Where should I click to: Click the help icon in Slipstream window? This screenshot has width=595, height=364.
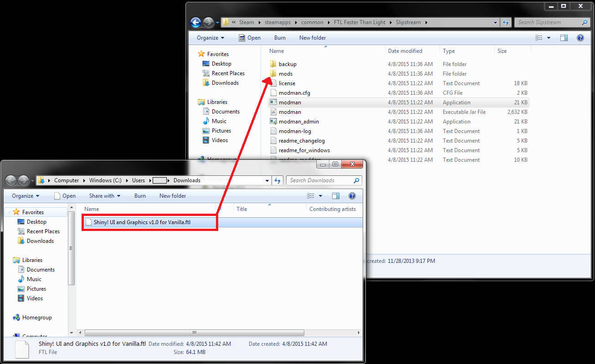coord(580,38)
